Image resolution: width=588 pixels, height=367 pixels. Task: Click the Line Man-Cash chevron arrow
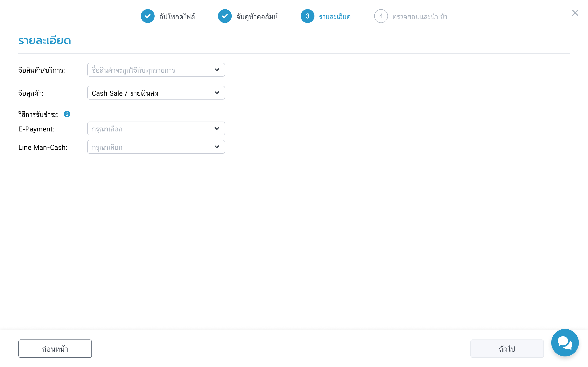click(x=217, y=147)
